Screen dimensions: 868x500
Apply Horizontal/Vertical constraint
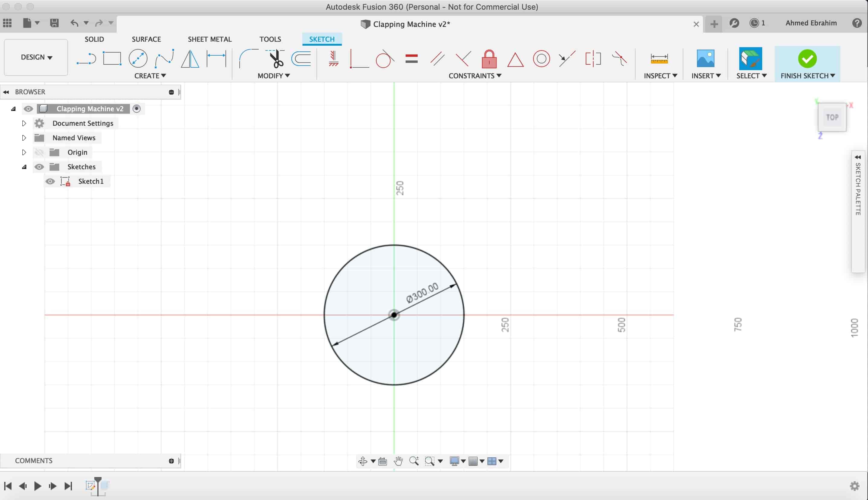(x=333, y=58)
